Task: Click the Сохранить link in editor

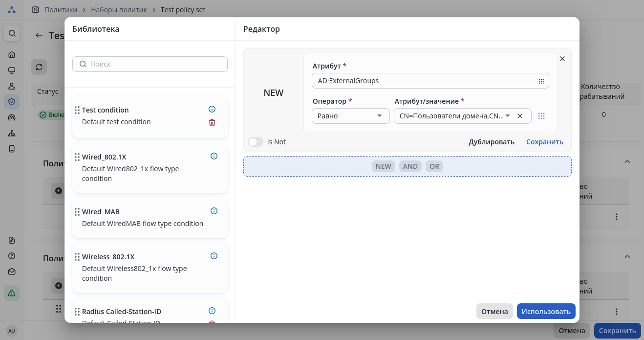Action: point(545,142)
